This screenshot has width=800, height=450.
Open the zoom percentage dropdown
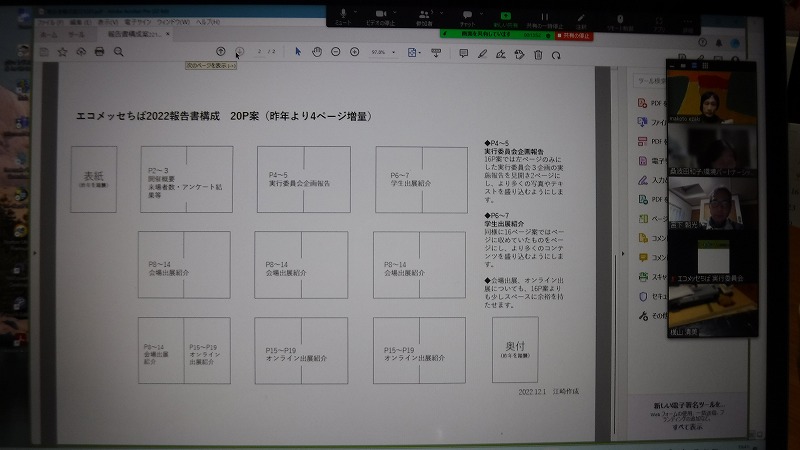pyautogui.click(x=393, y=53)
